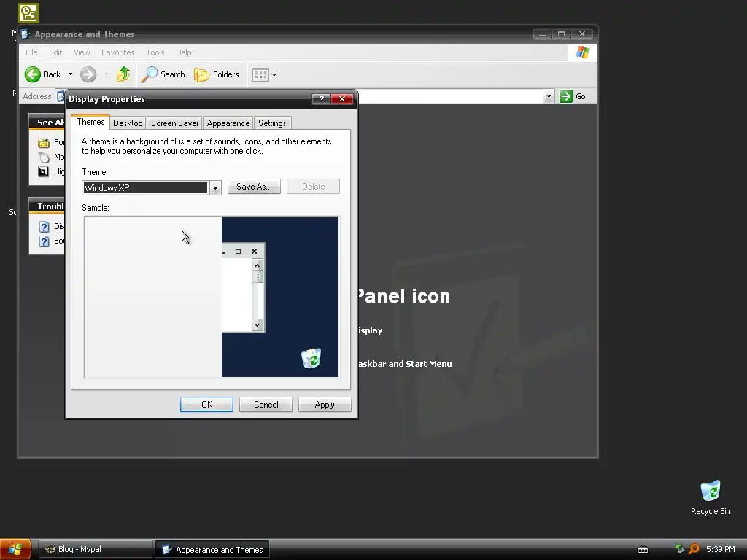Open the Theme dropdown list
747x560 pixels.
(215, 188)
